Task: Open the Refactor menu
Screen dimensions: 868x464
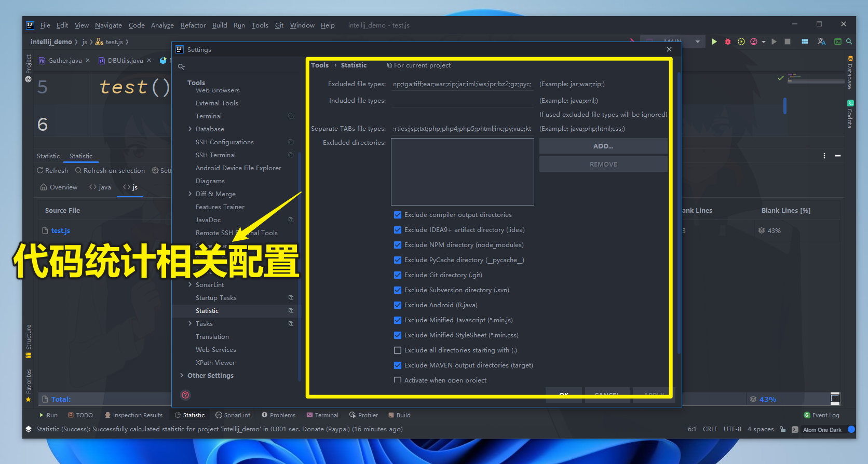Action: coord(193,25)
